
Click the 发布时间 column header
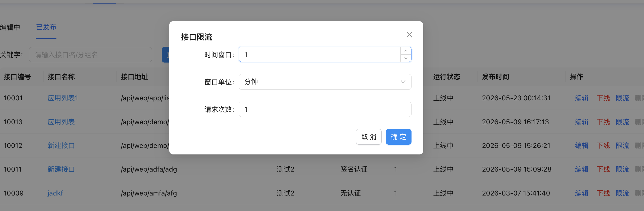[496, 77]
